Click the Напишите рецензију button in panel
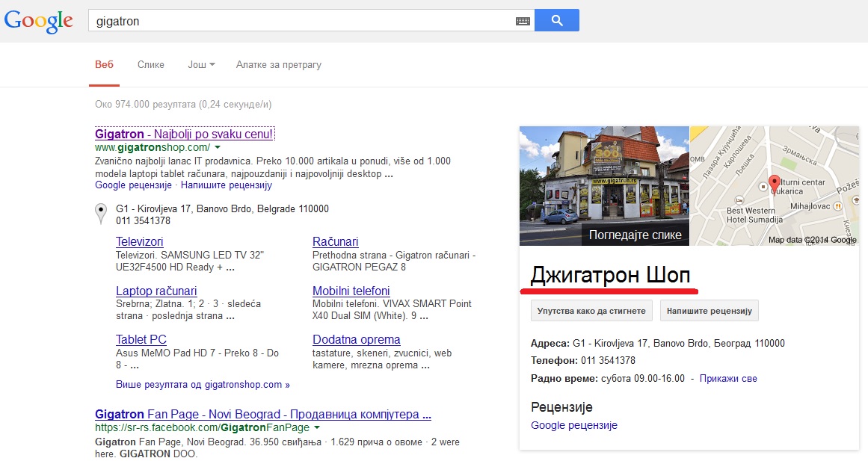The image size is (868, 461). pyautogui.click(x=709, y=311)
